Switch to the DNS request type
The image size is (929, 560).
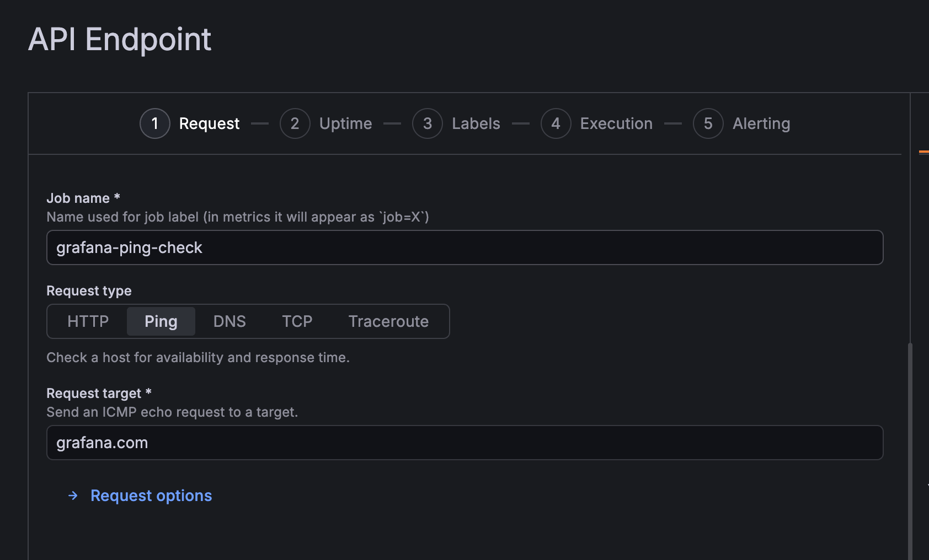tap(229, 321)
